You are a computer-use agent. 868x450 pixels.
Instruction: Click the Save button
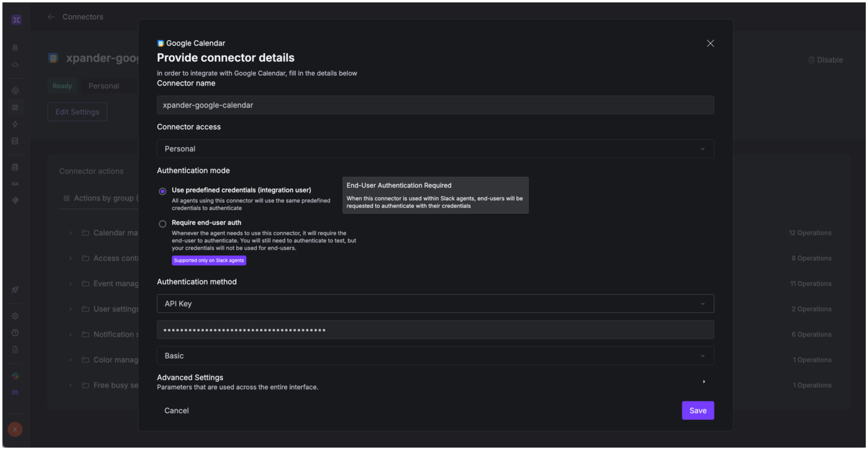coord(698,411)
